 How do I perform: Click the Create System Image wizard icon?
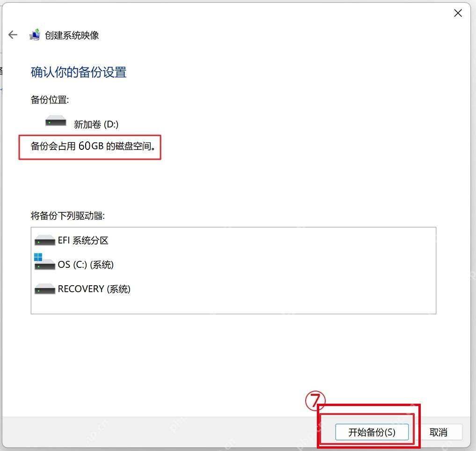click(x=35, y=35)
